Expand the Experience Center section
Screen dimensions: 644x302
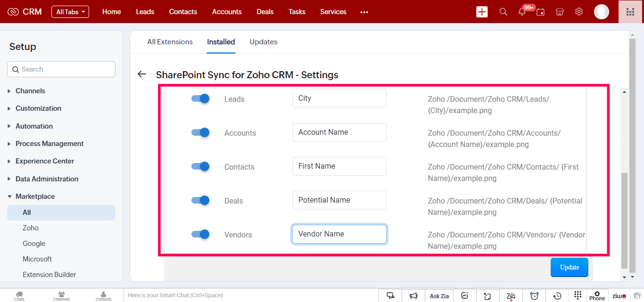point(45,161)
